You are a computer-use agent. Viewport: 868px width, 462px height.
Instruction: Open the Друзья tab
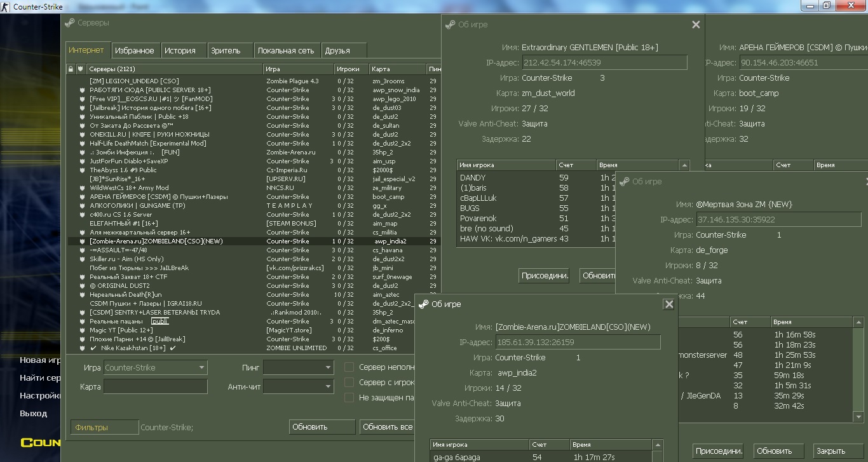pyautogui.click(x=344, y=51)
